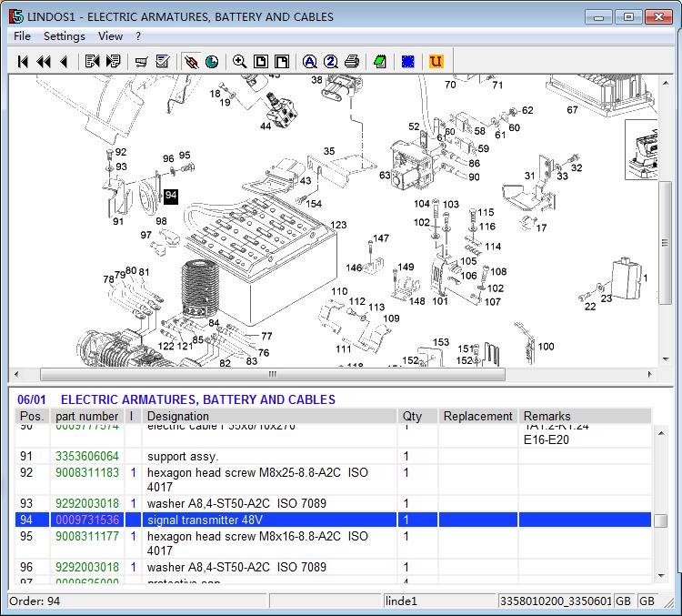This screenshot has height=616, width=682.
Task: Click the fast rewind double-arrow icon
Action: (43, 62)
